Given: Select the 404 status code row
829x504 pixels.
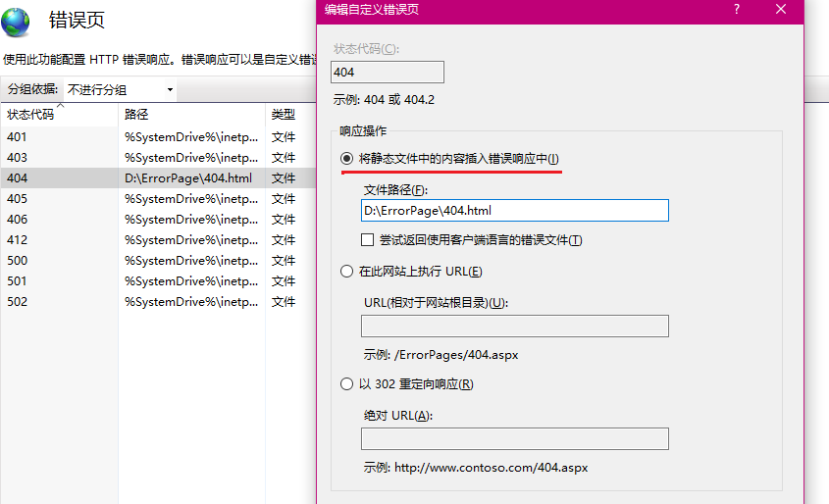Looking at the screenshot, I should 159,178.
